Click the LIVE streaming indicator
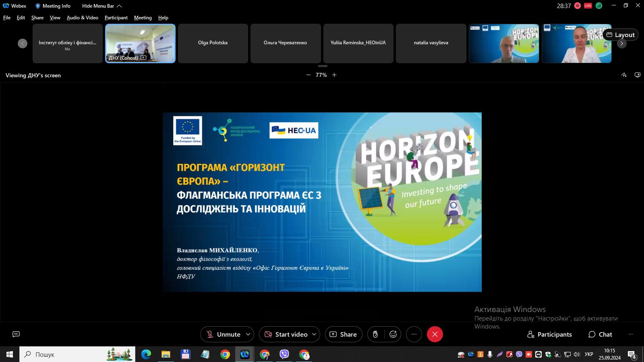Screen dimensions: 644x362 (x=588, y=6)
